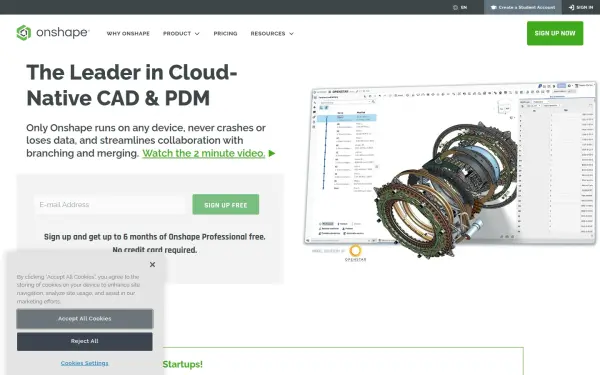Expand the Product menu

pyautogui.click(x=181, y=34)
